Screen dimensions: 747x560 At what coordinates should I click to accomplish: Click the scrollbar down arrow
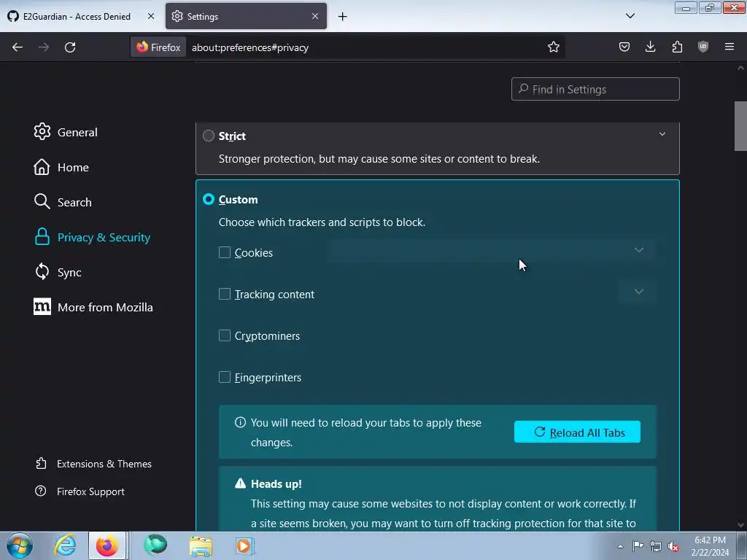click(740, 525)
